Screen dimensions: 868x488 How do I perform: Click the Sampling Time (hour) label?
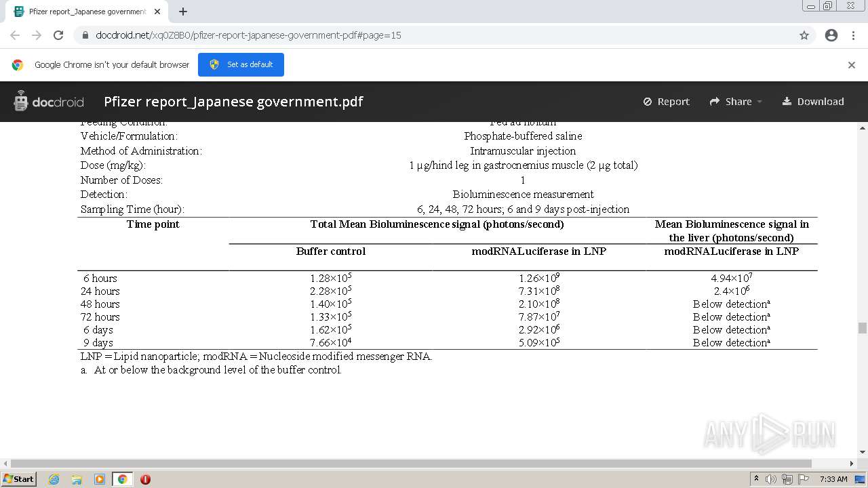tap(132, 209)
